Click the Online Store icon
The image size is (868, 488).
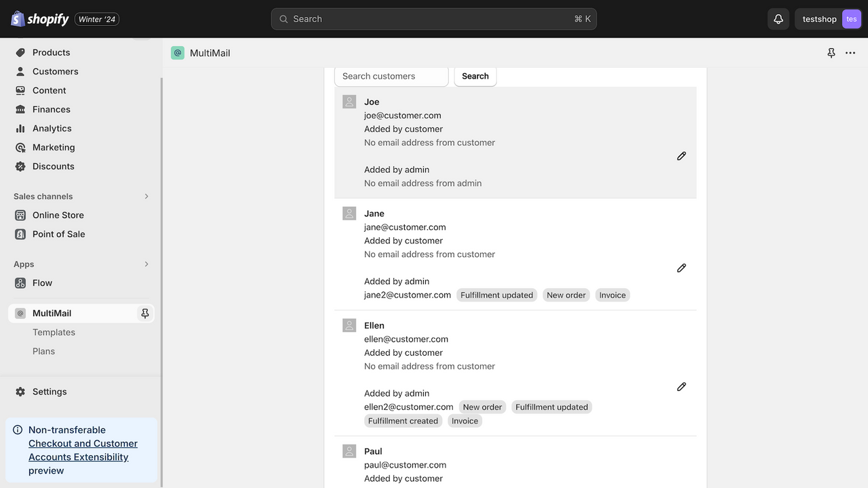click(20, 215)
